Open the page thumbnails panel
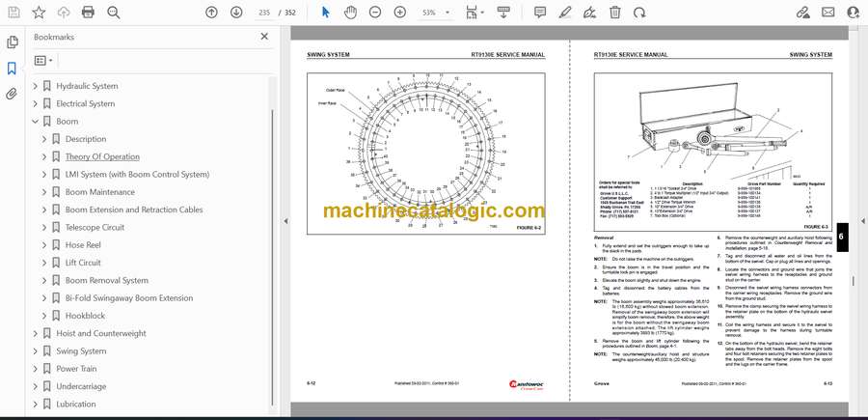The image size is (868, 420). [13, 42]
